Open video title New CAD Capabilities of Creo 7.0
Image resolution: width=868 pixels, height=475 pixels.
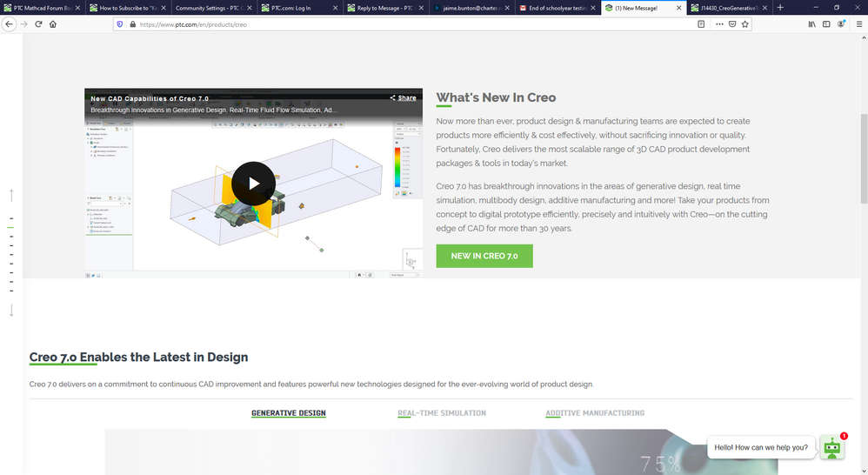tap(150, 98)
